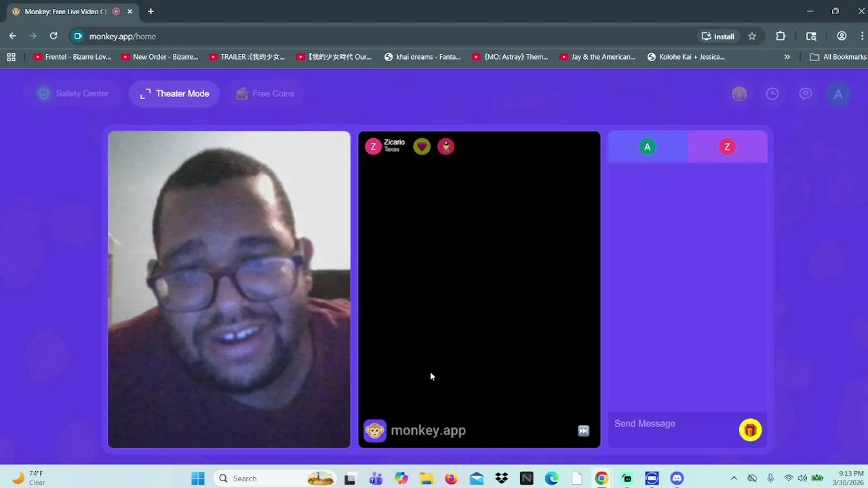Screen dimensions: 868x488
Task: Reload the monkey.app page
Action: [x=54, y=37]
